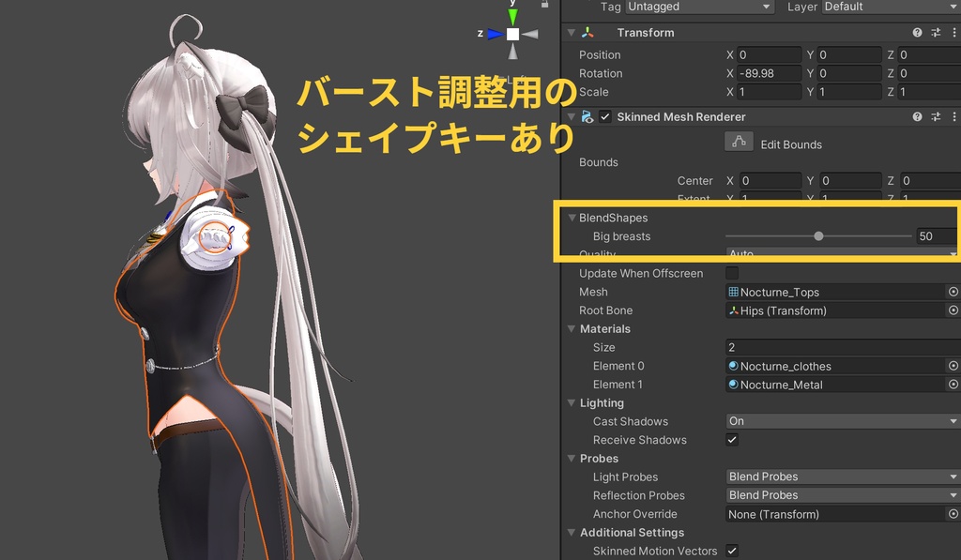Click Rotation X field showing -89.98
This screenshot has height=560, width=961.
pos(770,73)
